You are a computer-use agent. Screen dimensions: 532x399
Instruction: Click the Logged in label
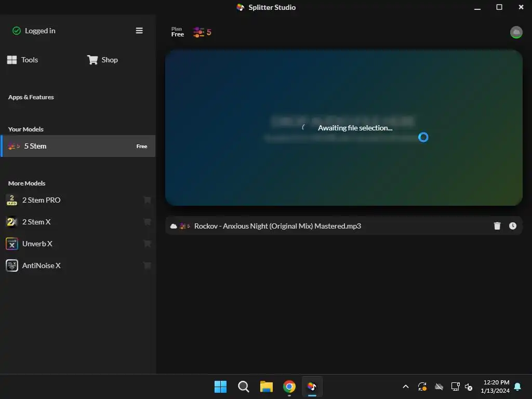pyautogui.click(x=40, y=31)
